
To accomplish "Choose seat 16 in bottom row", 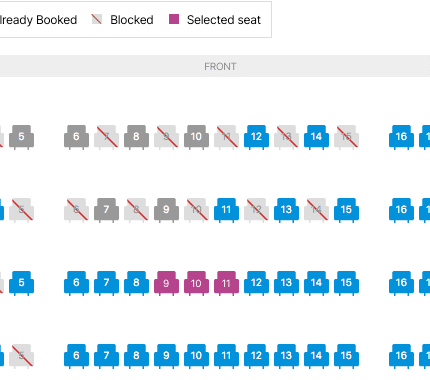I will 401,356.
